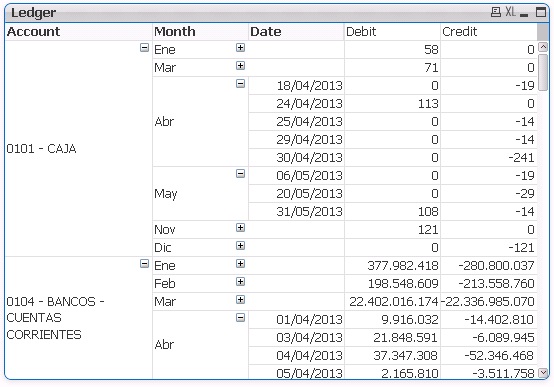Expand Ene month under 0101 - CAJA
Screen dimensions: 554x387
(240, 47)
